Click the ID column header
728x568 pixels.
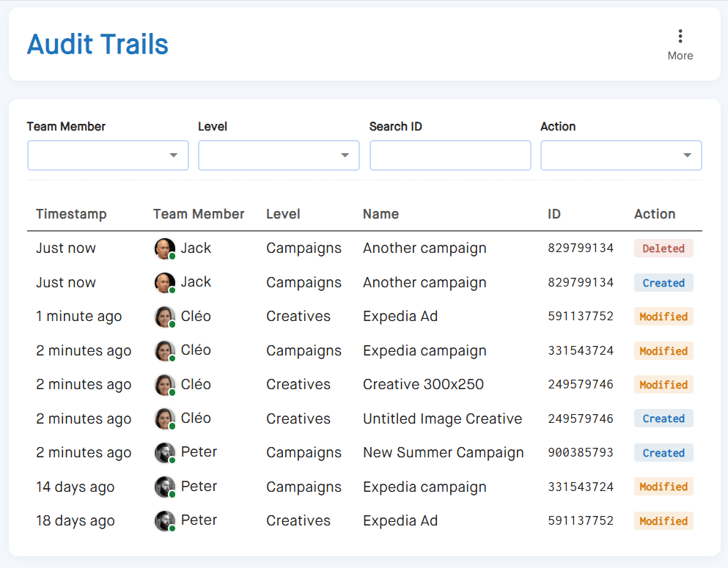pyautogui.click(x=554, y=214)
